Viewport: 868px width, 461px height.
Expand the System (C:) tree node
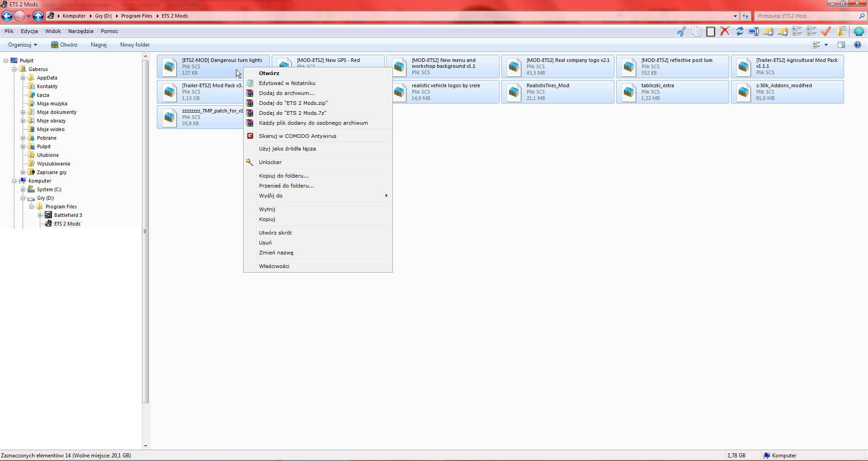click(23, 189)
